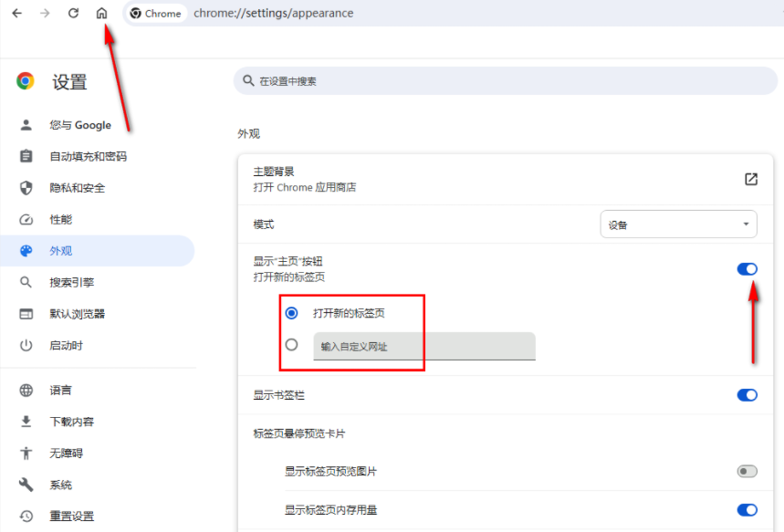Enable the 显示标签页预览图片 switch

[747, 471]
